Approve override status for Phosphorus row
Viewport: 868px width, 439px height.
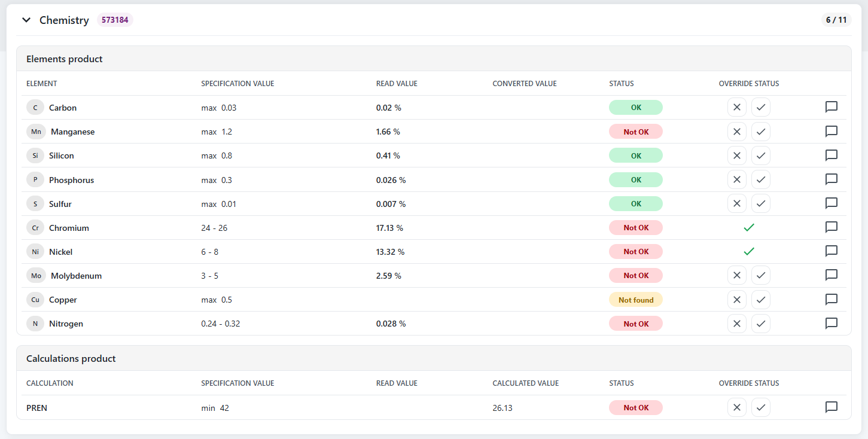tap(761, 179)
